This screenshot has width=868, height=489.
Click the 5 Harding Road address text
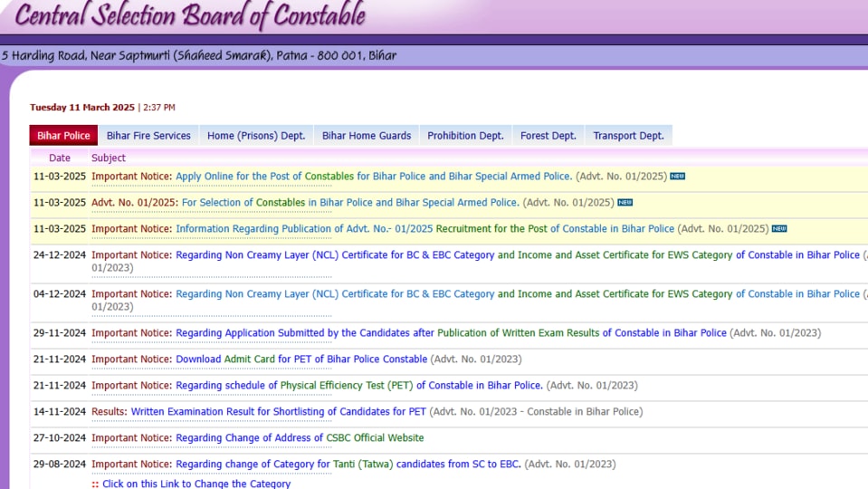pyautogui.click(x=199, y=55)
